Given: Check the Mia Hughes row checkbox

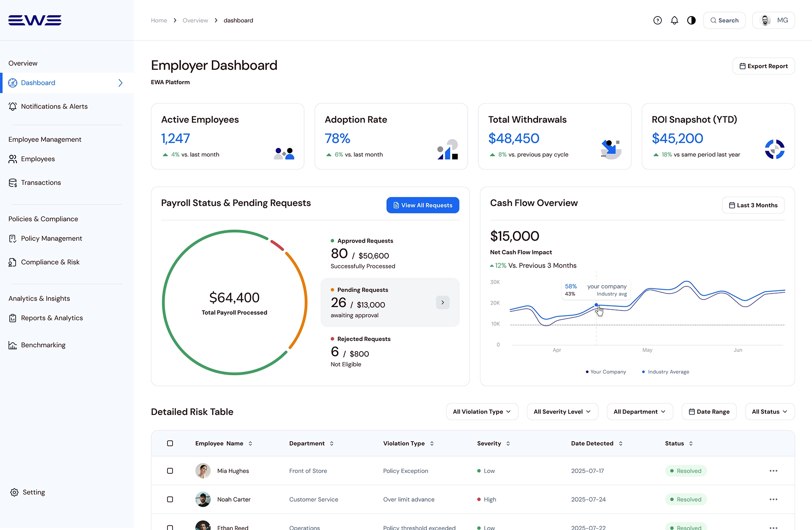Looking at the screenshot, I should 170,471.
